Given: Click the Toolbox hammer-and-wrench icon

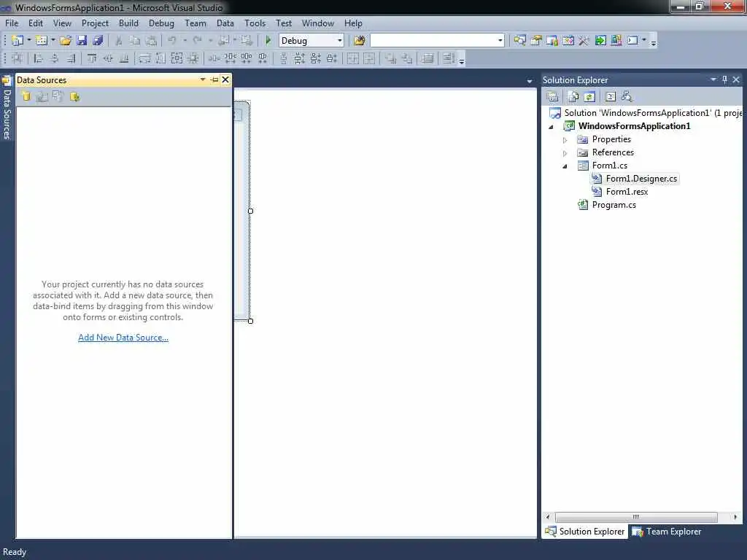Looking at the screenshot, I should click(x=584, y=41).
